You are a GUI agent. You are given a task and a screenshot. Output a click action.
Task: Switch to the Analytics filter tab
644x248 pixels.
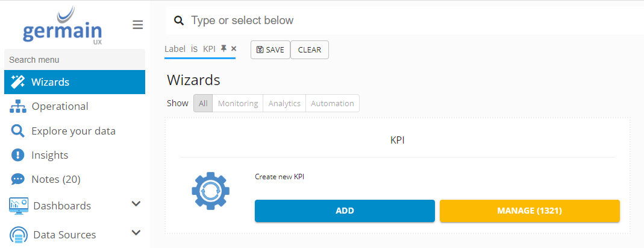click(x=284, y=103)
